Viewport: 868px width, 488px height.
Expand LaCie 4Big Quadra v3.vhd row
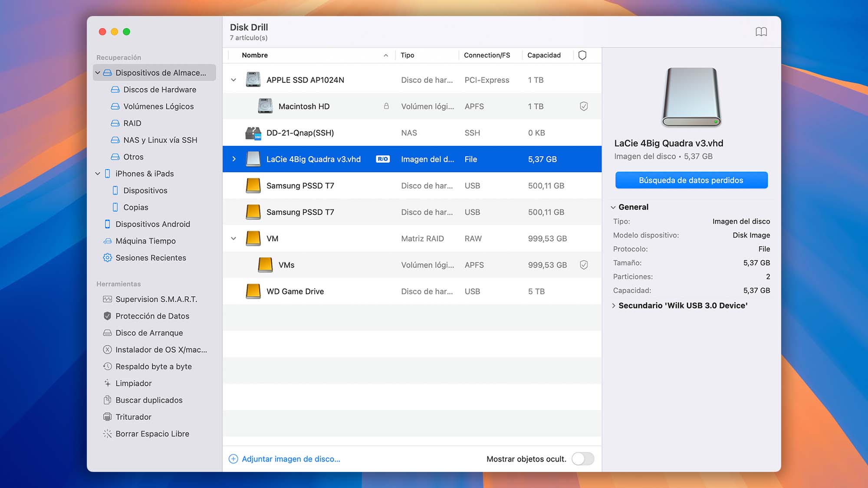coord(233,159)
